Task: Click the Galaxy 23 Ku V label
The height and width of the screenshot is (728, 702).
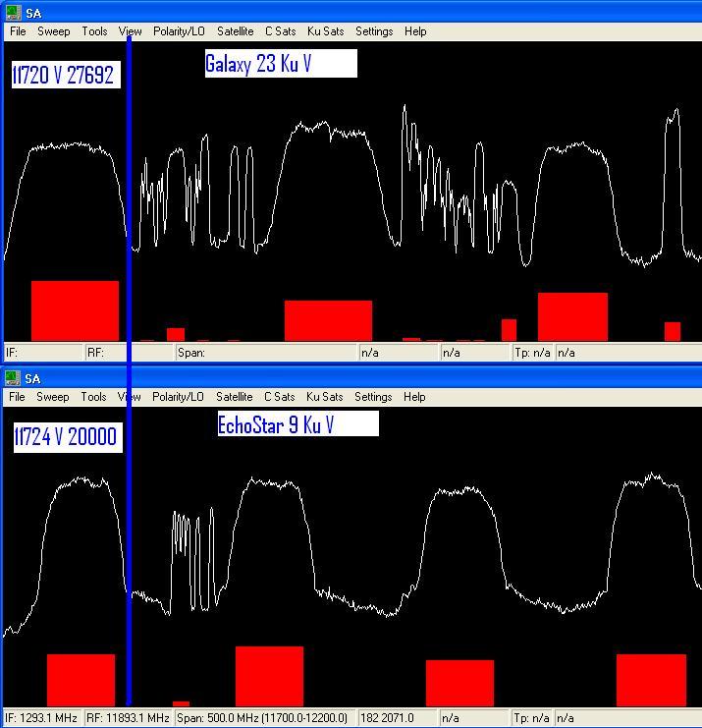Action: 281,63
